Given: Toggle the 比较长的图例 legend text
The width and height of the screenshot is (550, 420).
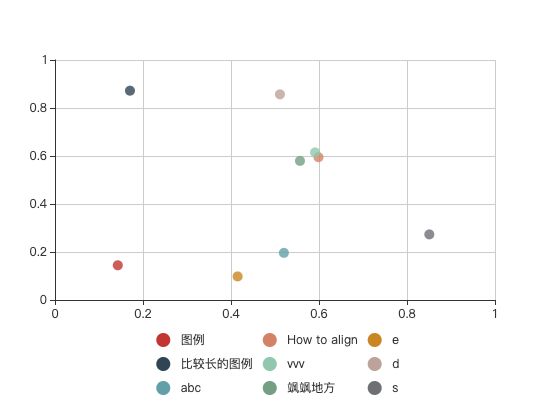Looking at the screenshot, I should 216,364.
